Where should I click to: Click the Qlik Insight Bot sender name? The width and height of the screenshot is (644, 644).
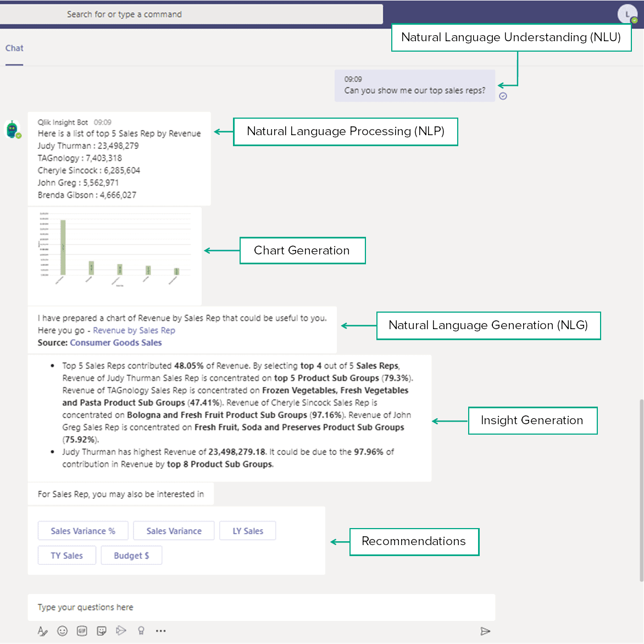[x=63, y=122]
